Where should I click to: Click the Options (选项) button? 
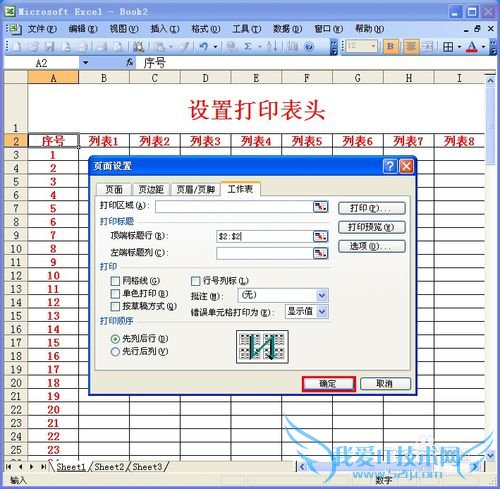click(x=372, y=247)
